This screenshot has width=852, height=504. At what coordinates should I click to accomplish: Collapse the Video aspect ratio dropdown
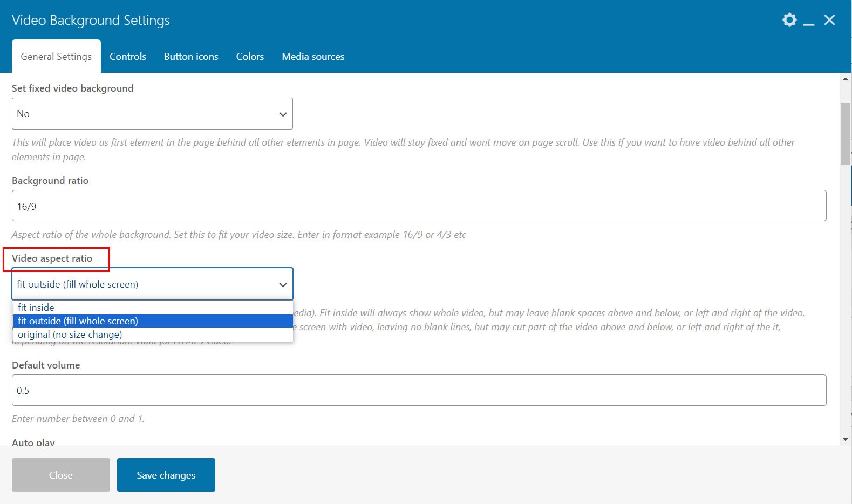tap(152, 284)
